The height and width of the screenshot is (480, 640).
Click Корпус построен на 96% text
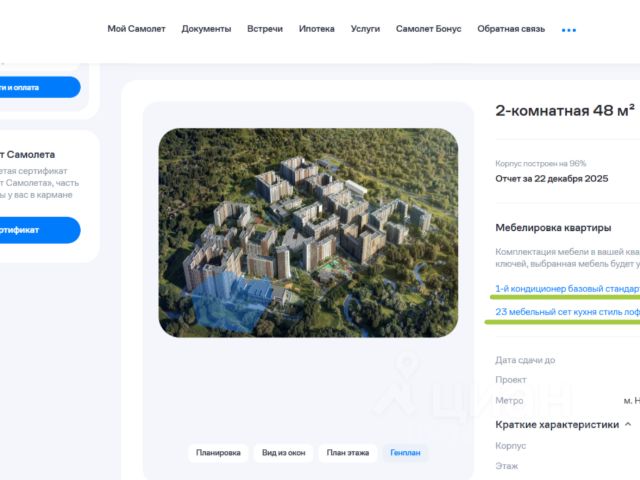[541, 164]
